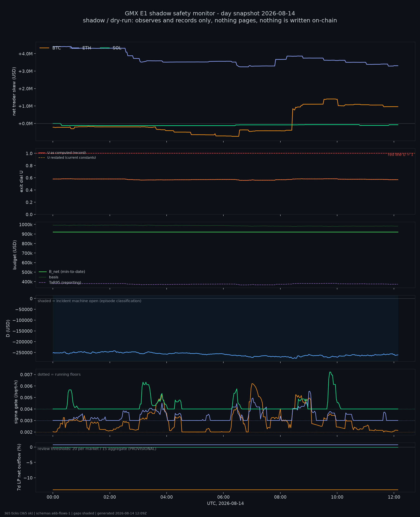Click the '365 ticks (365 ok)' footer text
The width and height of the screenshot is (420, 517).
coord(75,513)
